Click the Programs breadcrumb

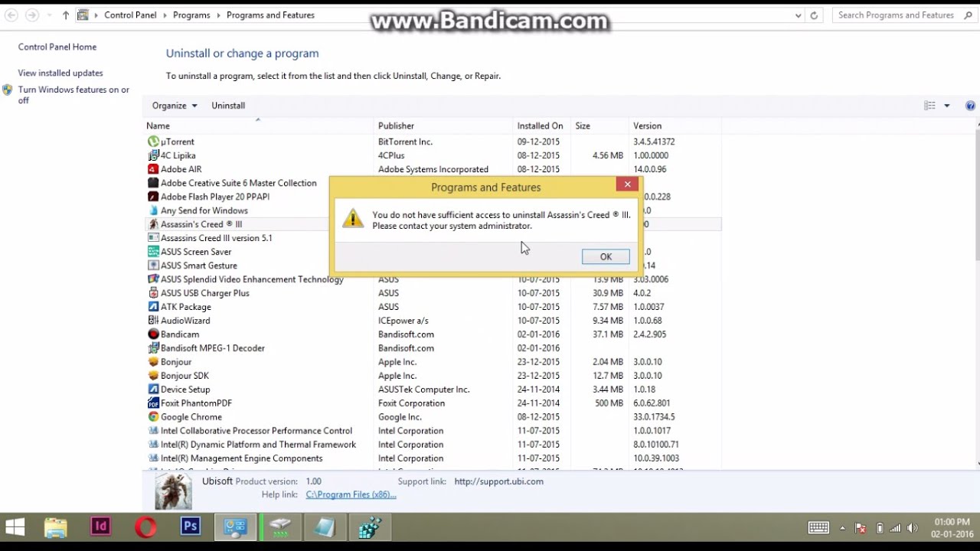tap(191, 15)
